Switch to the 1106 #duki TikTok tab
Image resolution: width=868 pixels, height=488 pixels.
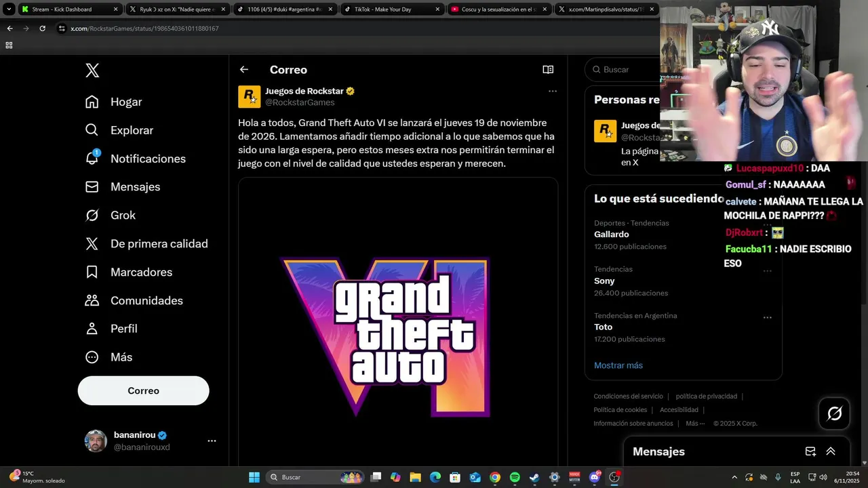click(284, 9)
